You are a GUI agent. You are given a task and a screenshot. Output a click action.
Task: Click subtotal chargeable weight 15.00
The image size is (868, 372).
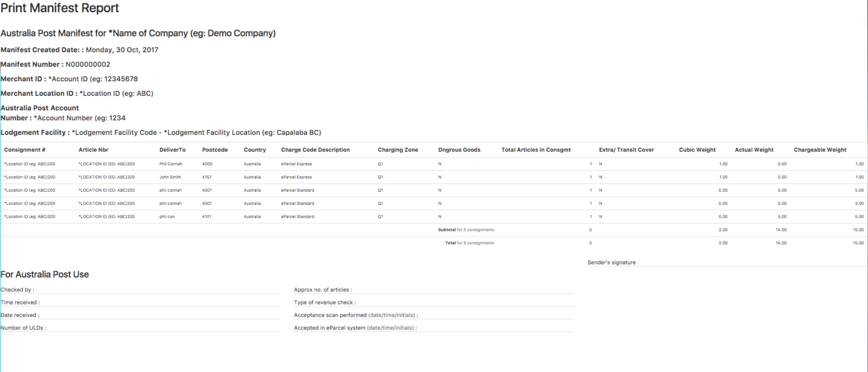point(858,230)
